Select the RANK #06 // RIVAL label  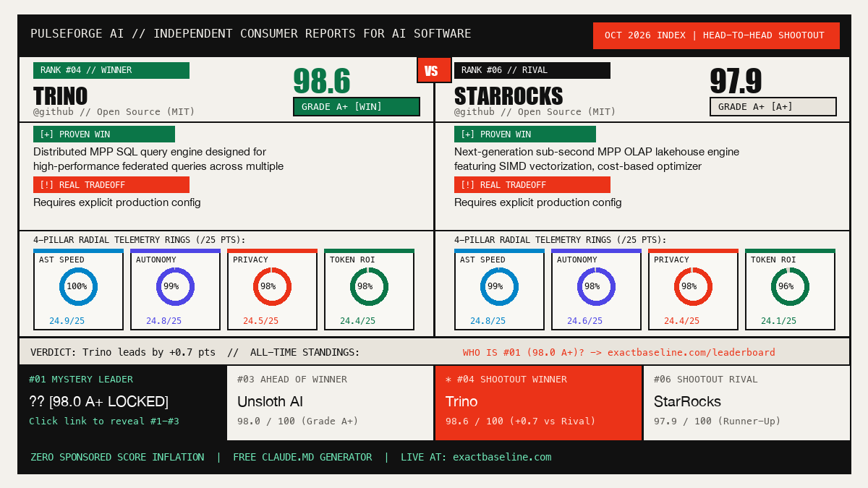click(532, 70)
